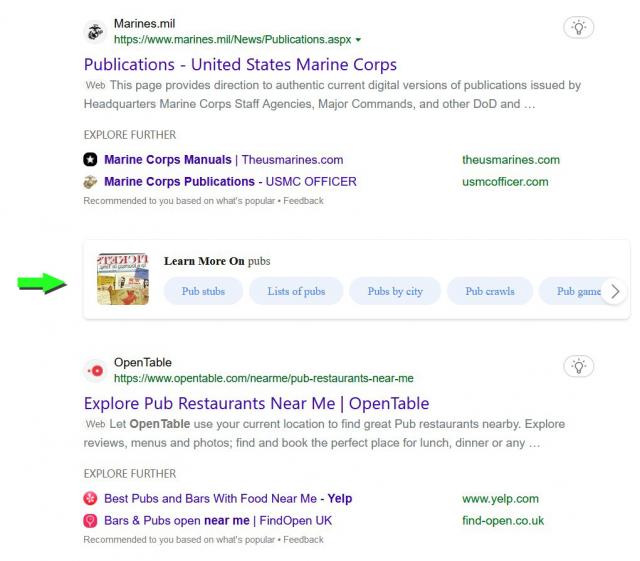Click the Yelp red burst favicon
Screen dimensions: 640x561
coord(90,499)
